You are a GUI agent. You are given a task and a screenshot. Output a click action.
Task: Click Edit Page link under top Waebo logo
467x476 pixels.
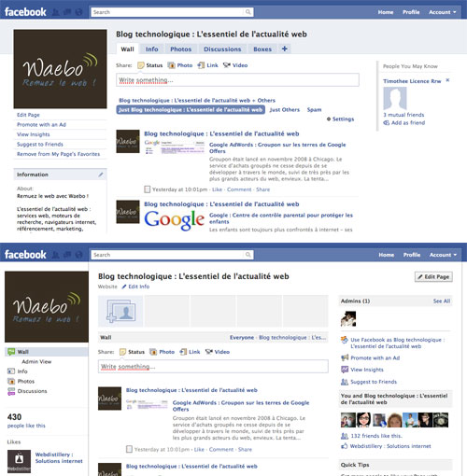[28, 115]
